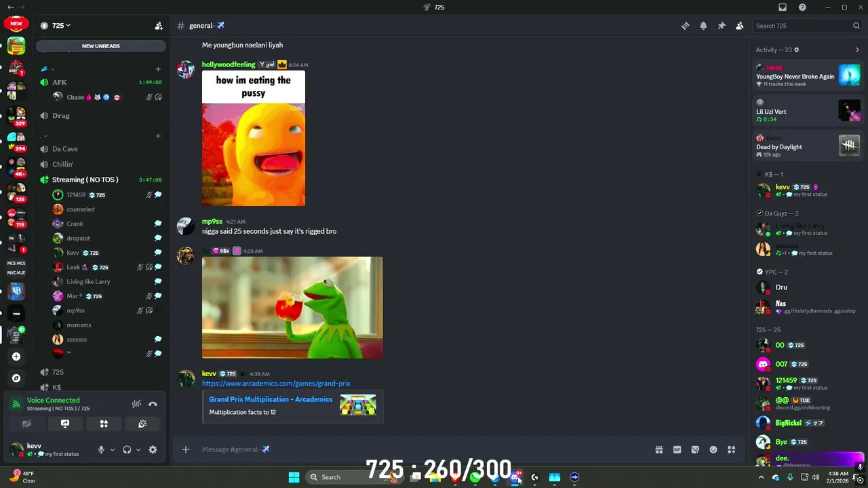The image size is (868, 488).
Task: Open the arcademics grand-prix link
Action: (276, 384)
